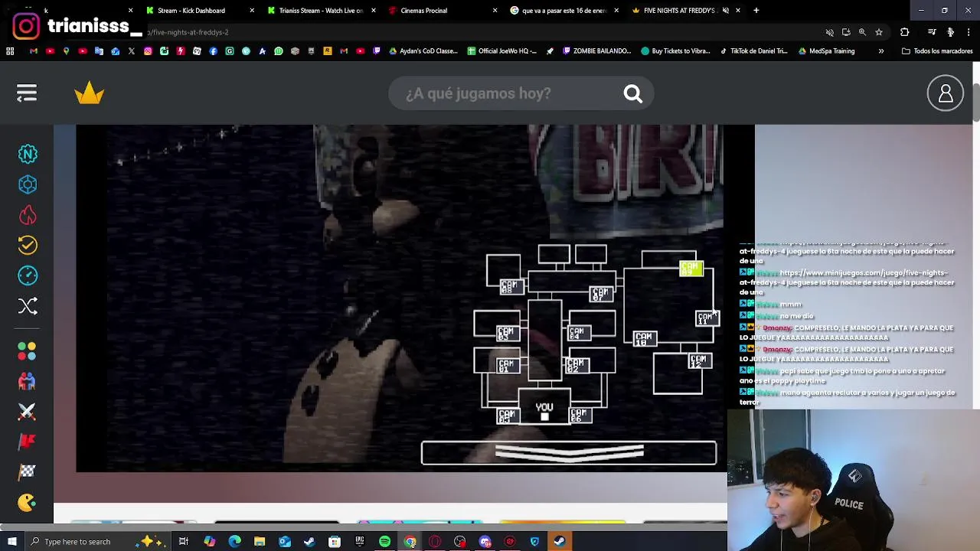Viewport: 980px width, 551px height.
Task: Bookmark this page with star icon
Action: point(879,32)
